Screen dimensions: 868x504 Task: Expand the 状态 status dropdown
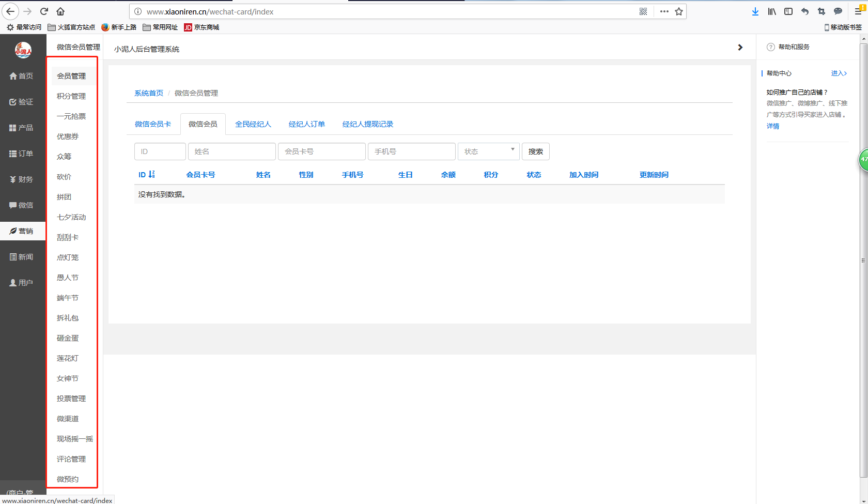488,151
